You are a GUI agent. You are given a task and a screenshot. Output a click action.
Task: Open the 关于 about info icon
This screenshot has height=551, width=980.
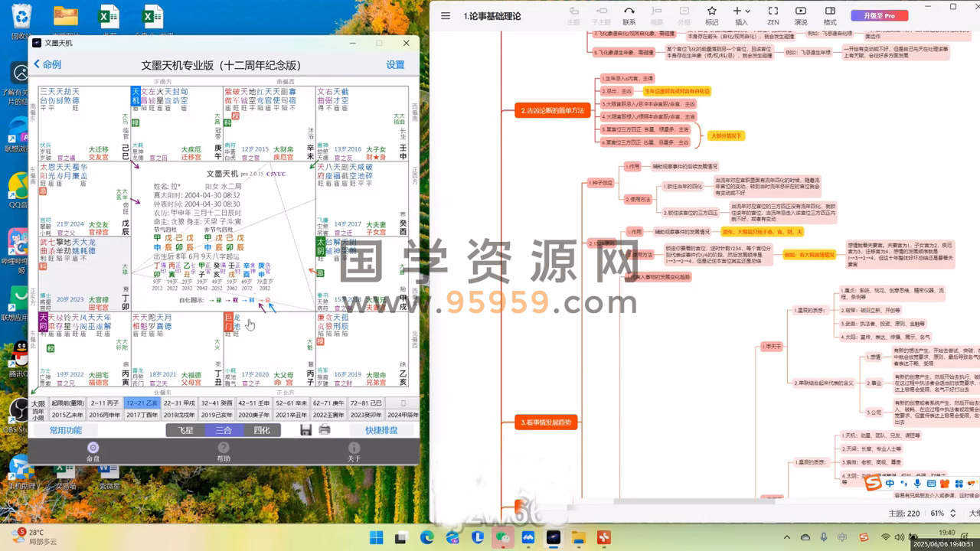pyautogui.click(x=354, y=452)
